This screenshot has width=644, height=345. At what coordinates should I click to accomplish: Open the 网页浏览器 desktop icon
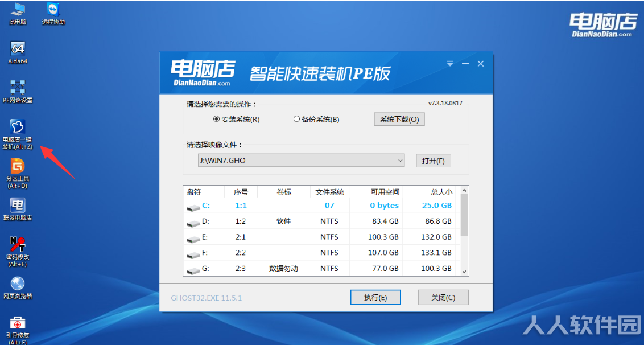(x=18, y=287)
